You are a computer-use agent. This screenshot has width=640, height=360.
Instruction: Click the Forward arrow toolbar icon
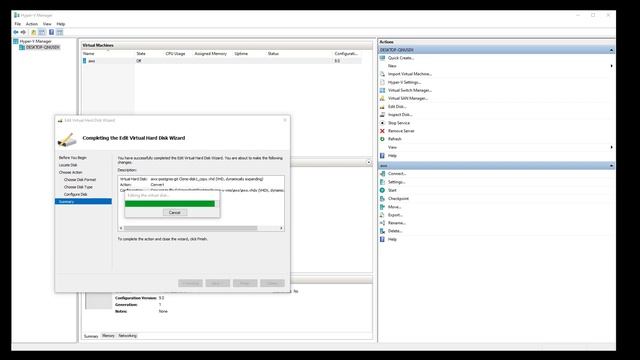pos(23,32)
